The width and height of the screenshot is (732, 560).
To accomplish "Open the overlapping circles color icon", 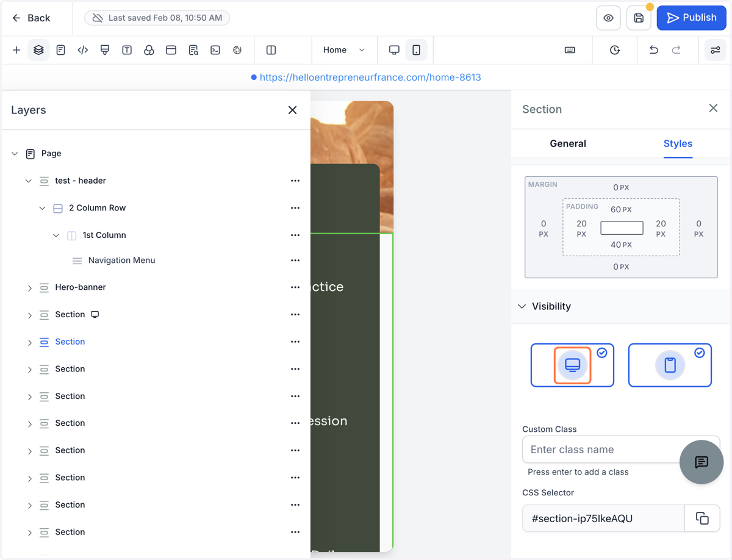I will coord(149,50).
